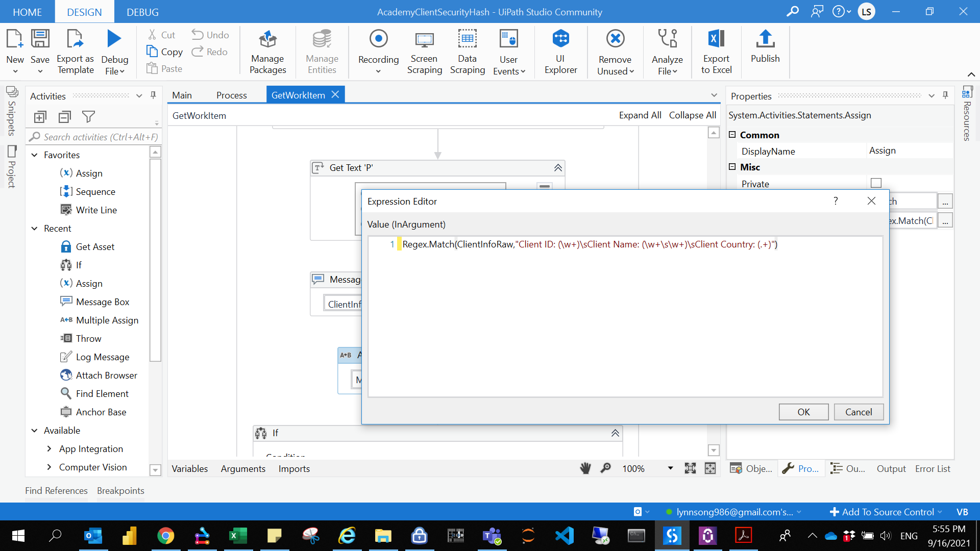980x551 pixels.
Task: Open the feedback icon in title bar
Action: (x=817, y=11)
